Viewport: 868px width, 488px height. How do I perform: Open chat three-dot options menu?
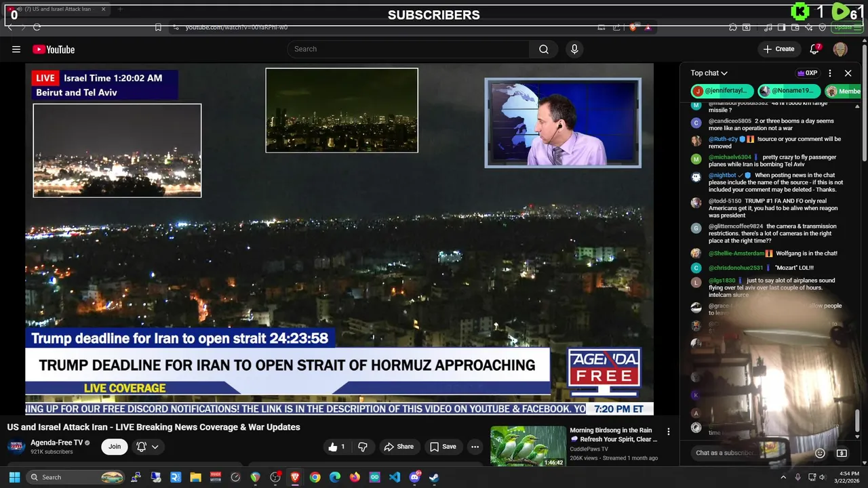tap(830, 73)
